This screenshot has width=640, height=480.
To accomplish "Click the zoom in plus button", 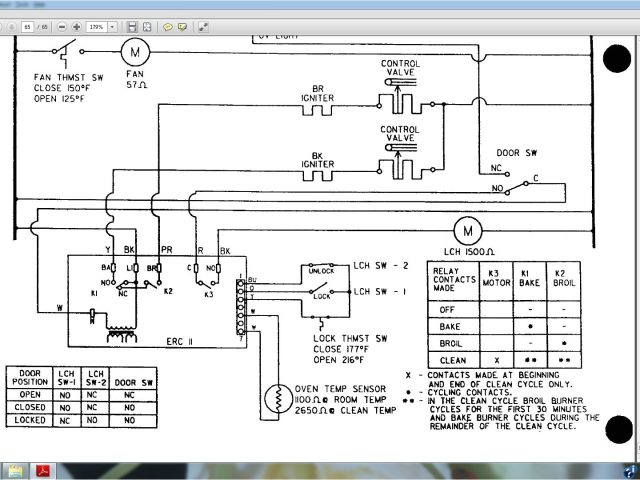I will coord(77,25).
